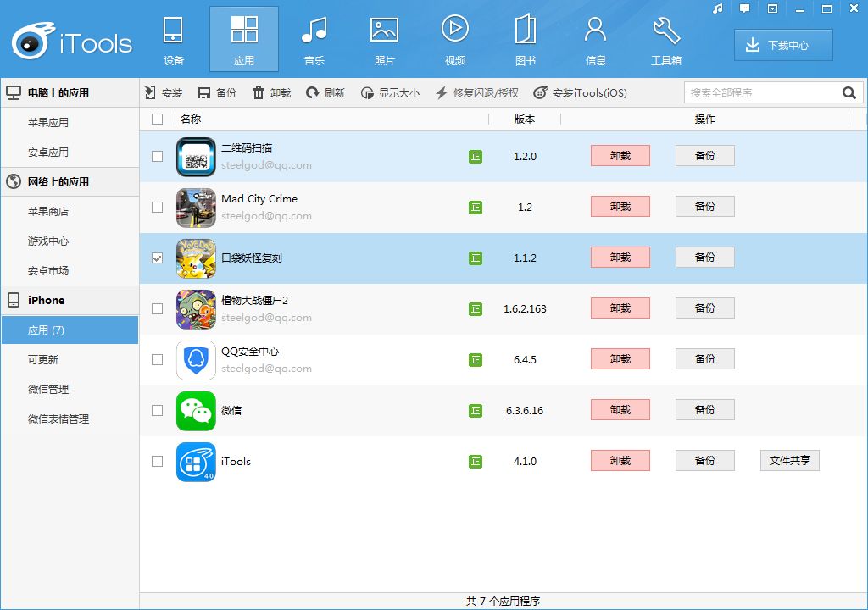Click 修复闪退/授权 lightning icon

click(x=441, y=93)
